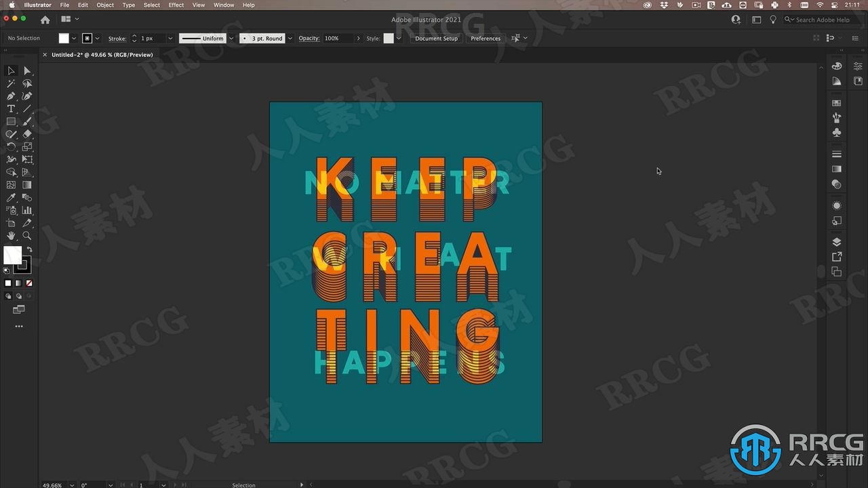The width and height of the screenshot is (868, 488).
Task: Open the fill color dropdown arrow
Action: (73, 39)
